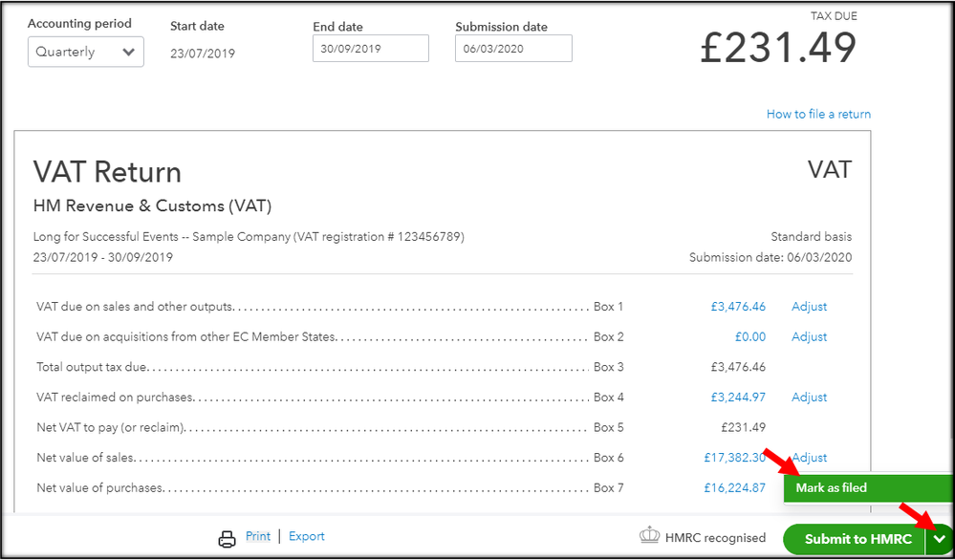Adjust Box 2 EC acquisitions VAT
The image size is (955, 560).
click(x=810, y=336)
